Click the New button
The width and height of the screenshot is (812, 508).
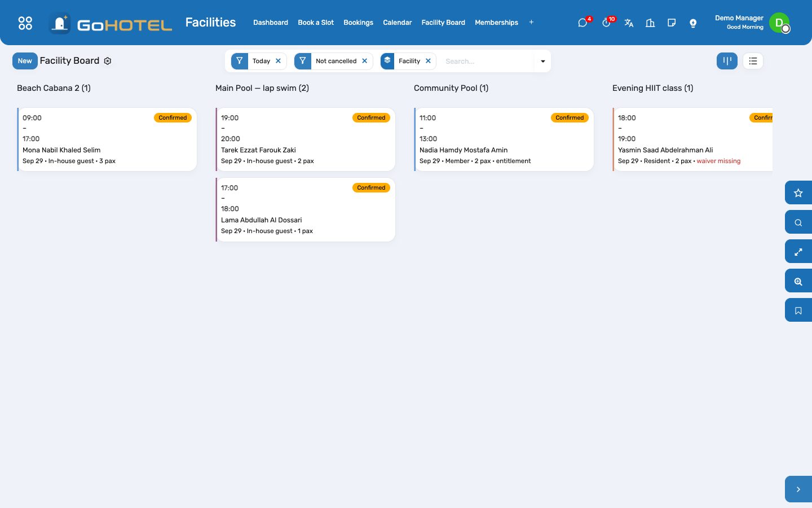[x=25, y=61]
